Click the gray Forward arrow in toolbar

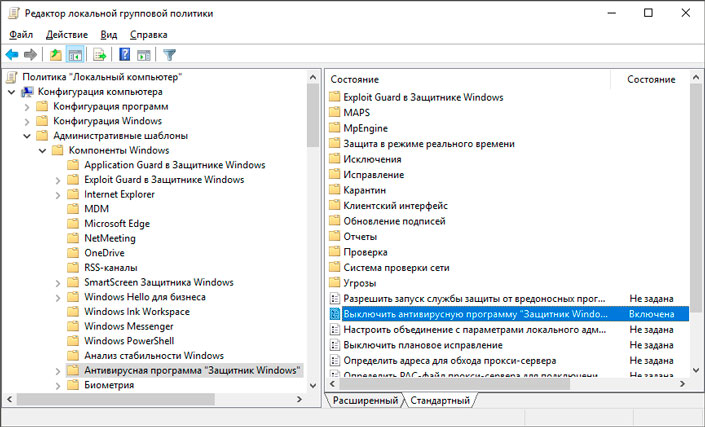coord(30,55)
